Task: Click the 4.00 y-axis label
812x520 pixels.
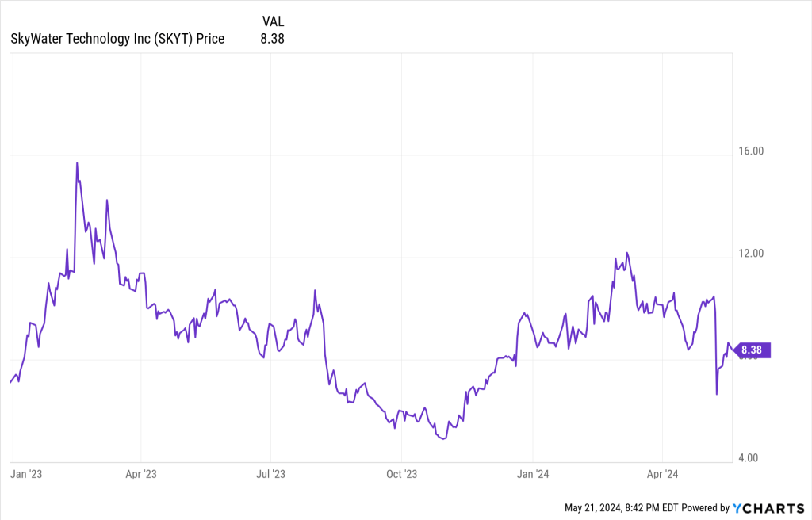Action: 749,457
